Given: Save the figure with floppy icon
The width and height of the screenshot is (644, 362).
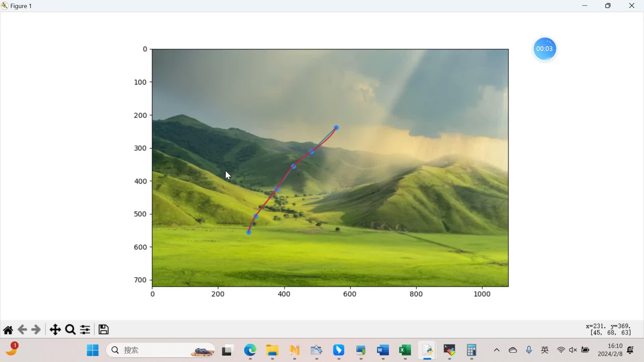Looking at the screenshot, I should 103,330.
